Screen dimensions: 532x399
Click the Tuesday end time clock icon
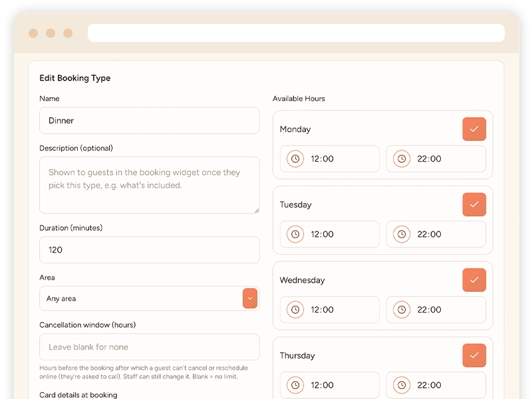(x=402, y=234)
